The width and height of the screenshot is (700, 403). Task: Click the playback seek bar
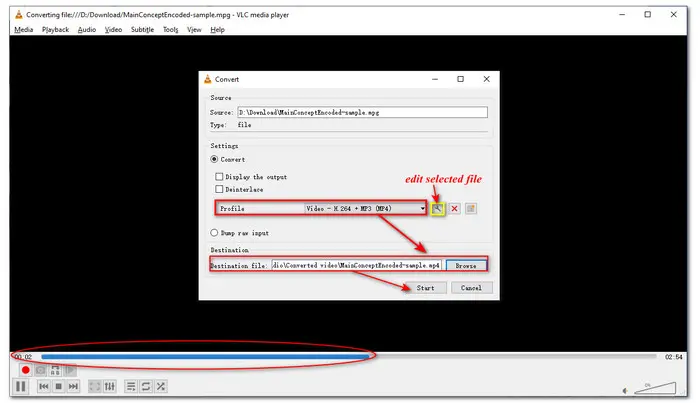349,357
